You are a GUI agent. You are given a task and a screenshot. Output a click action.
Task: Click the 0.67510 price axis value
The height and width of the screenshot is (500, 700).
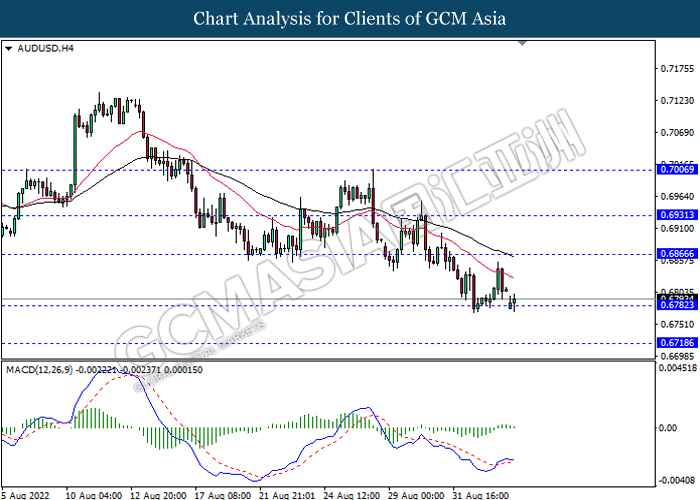click(x=677, y=324)
